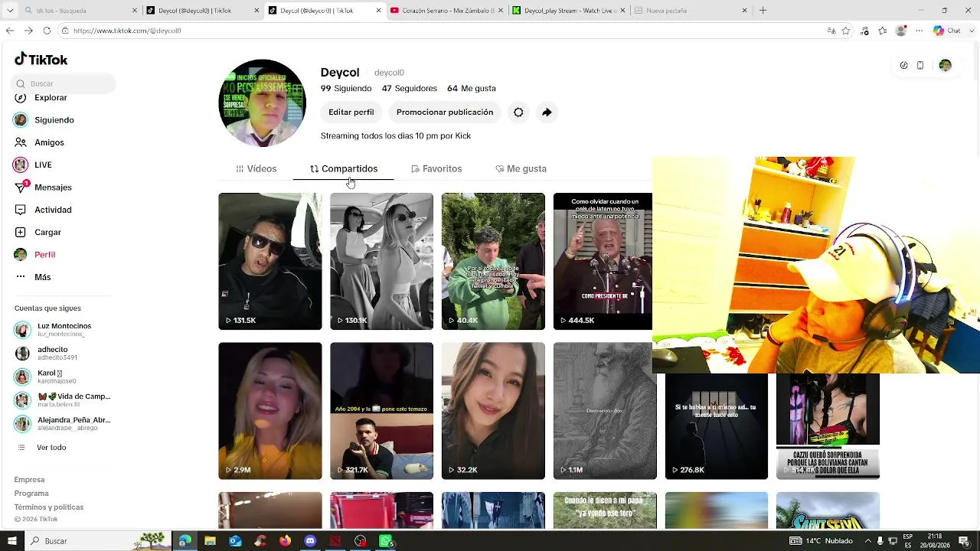This screenshot has height=551, width=980.
Task: Share the Deycol profile via arrow icon
Action: click(547, 112)
